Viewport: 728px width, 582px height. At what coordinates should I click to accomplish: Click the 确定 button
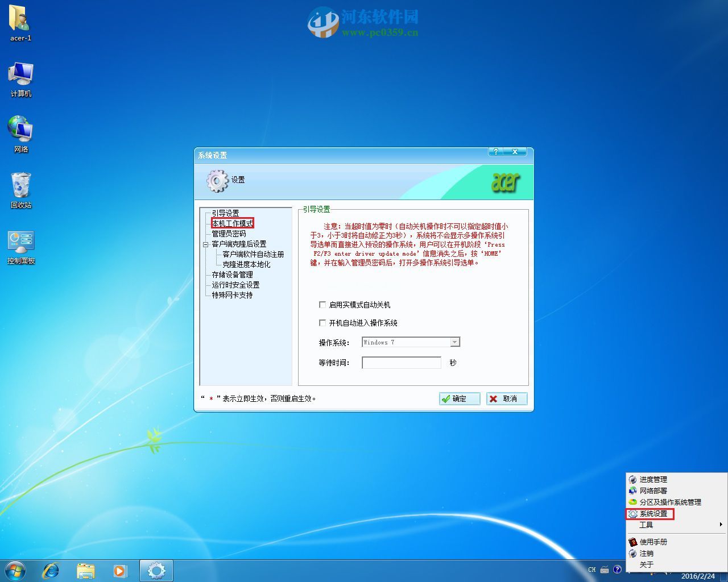point(459,399)
